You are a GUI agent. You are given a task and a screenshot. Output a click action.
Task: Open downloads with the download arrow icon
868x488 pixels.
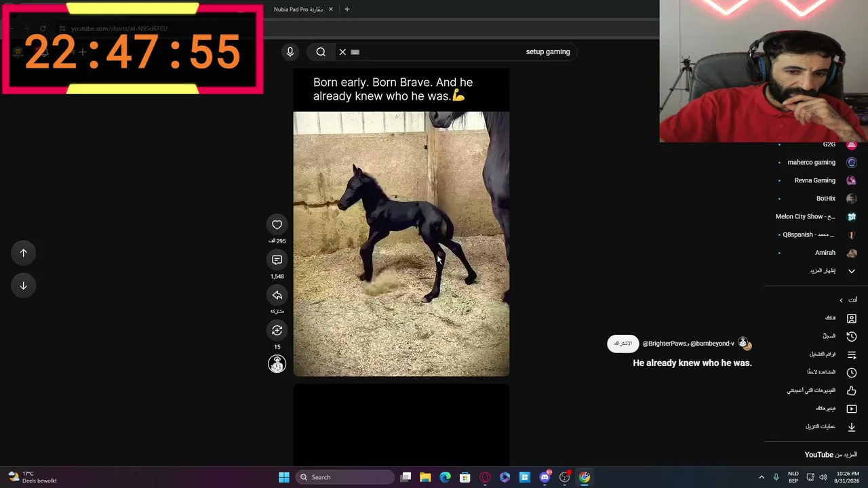(x=852, y=426)
